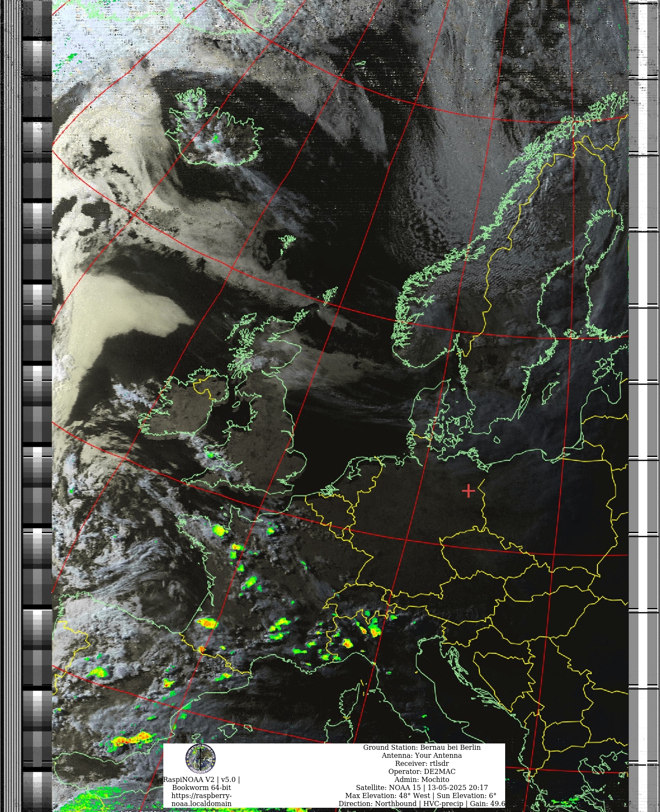Select the 'Antenna: Your Antenna' line
Viewport: 660px width, 812px height.
point(422,755)
